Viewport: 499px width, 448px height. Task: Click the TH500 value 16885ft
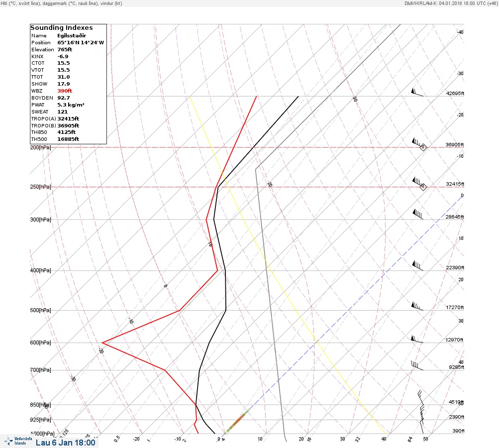pos(68,139)
